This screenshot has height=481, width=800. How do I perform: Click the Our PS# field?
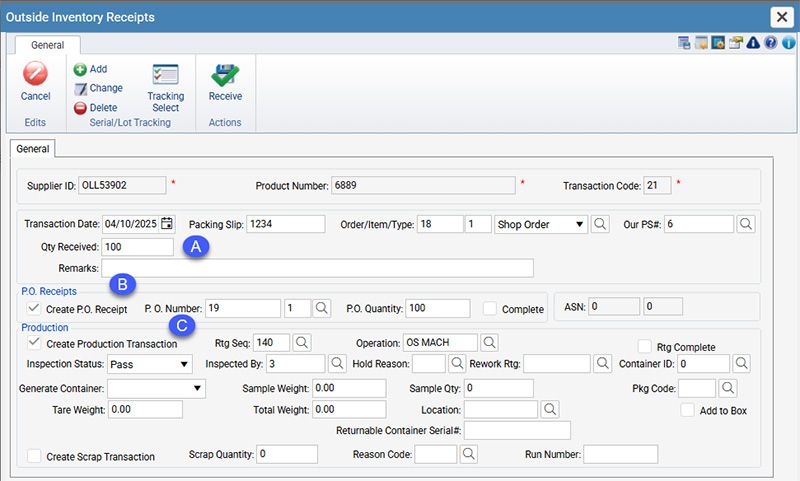pyautogui.click(x=699, y=224)
